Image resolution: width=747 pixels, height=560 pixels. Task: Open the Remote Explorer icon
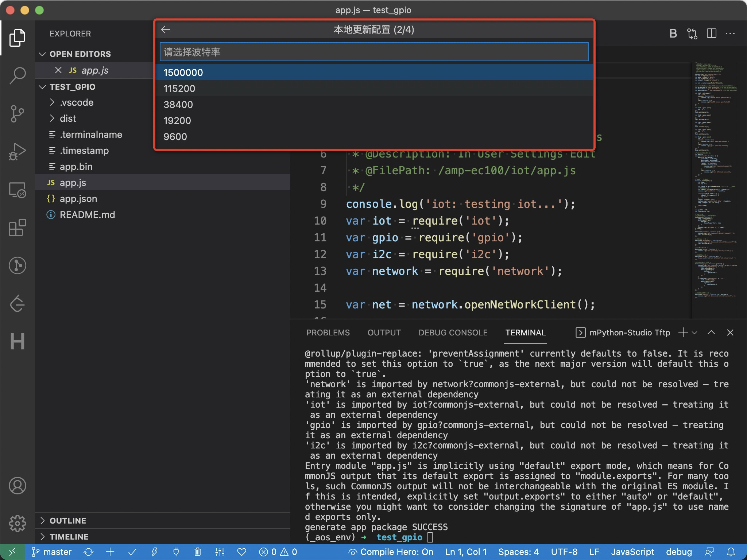[x=17, y=190]
